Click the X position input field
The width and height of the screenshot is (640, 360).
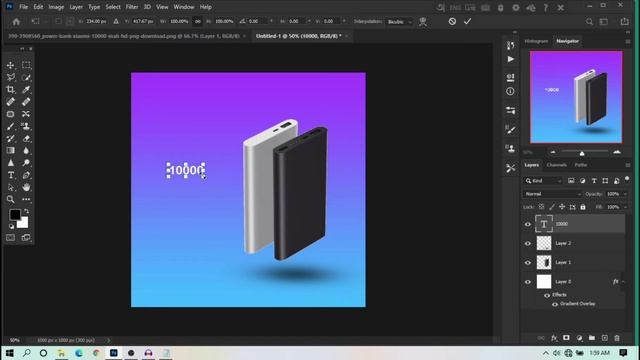pyautogui.click(x=96, y=21)
